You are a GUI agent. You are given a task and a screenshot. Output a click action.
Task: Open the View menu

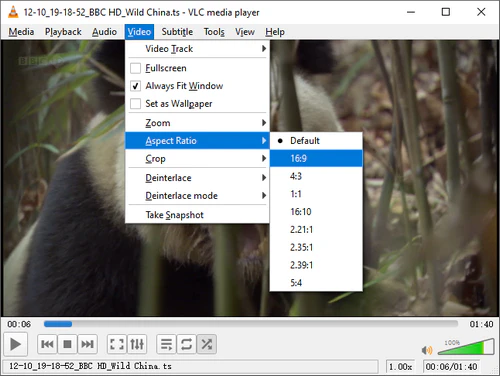245,32
